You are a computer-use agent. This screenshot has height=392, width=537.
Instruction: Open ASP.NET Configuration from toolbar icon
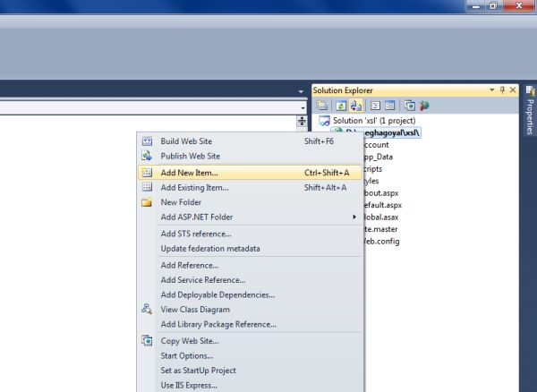point(424,106)
